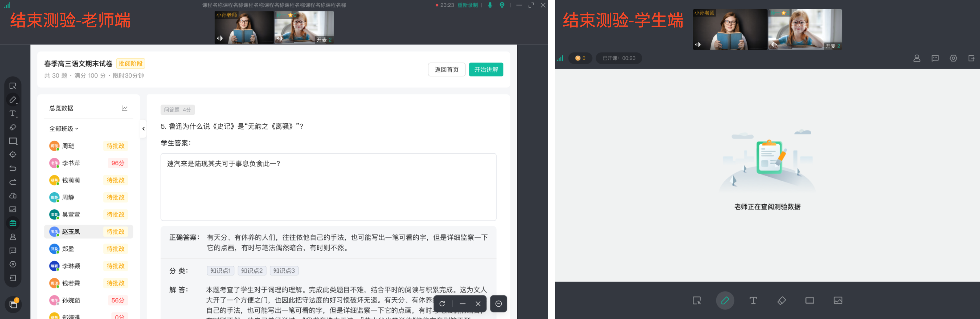Choose the selection tool in teacher sidebar
Viewport: 980px width, 319px height.
tap(13, 86)
